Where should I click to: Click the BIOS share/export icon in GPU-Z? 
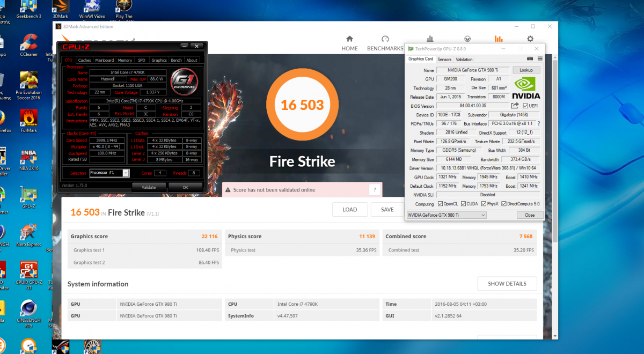click(x=515, y=106)
